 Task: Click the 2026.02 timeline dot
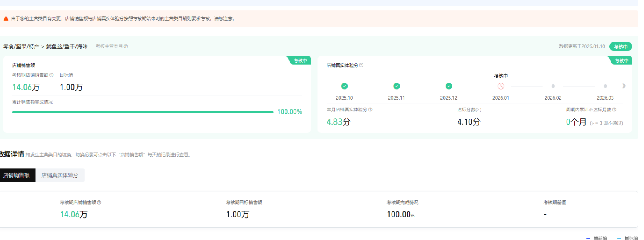pos(553,86)
